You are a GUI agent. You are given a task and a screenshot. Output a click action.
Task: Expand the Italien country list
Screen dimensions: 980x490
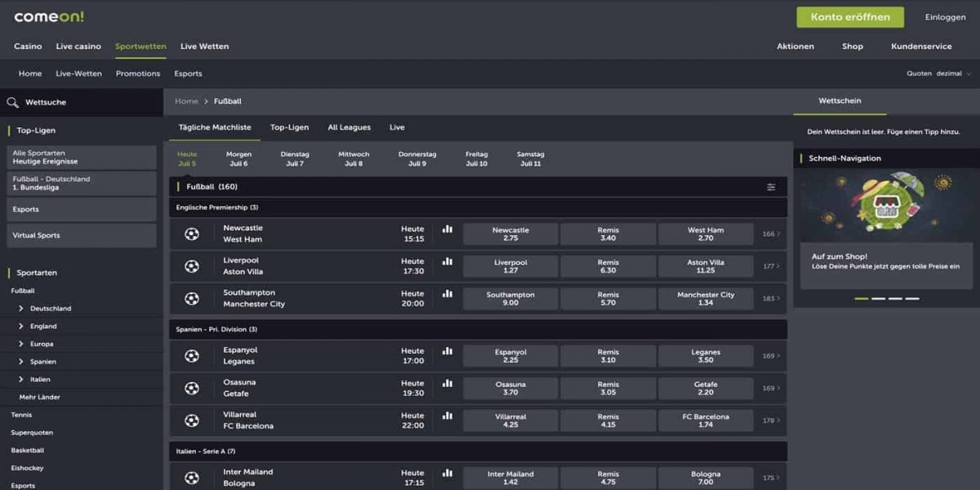[x=21, y=379]
